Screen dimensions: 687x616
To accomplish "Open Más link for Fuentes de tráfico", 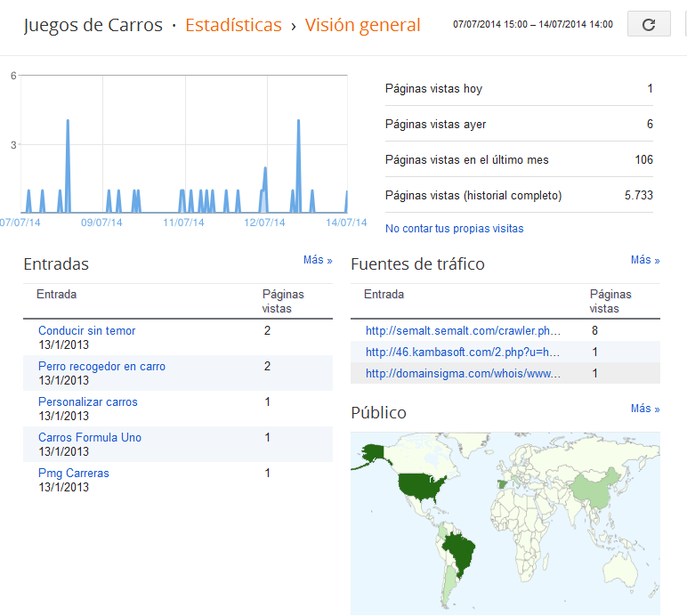I will point(645,260).
